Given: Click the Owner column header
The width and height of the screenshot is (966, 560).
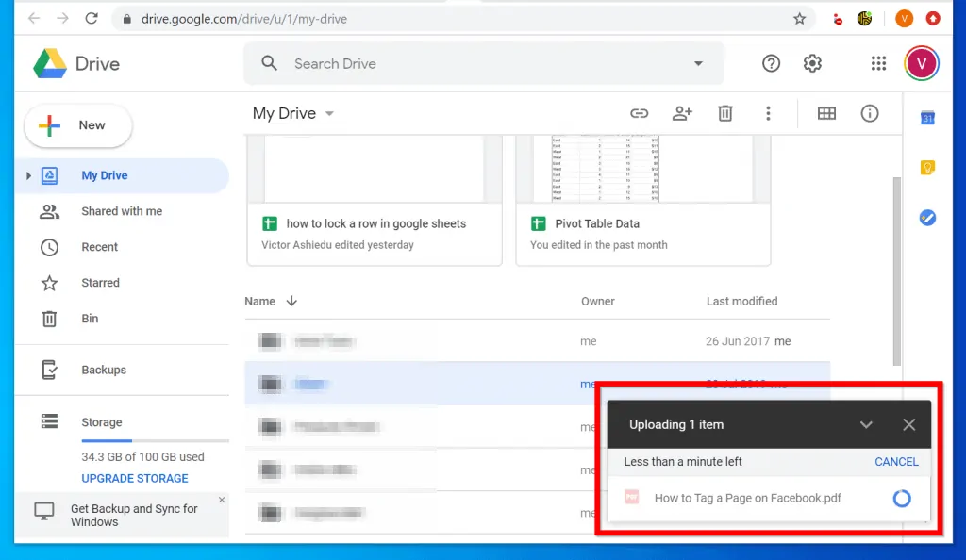Looking at the screenshot, I should 597,302.
